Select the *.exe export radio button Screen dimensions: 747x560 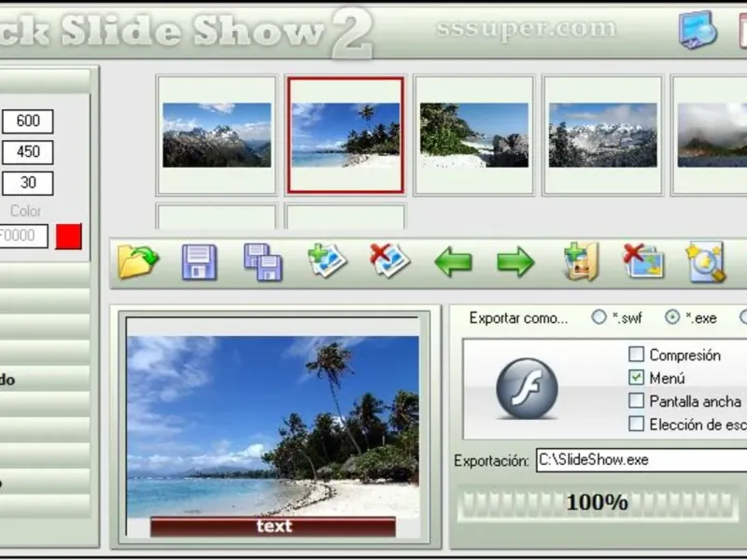coord(672,317)
